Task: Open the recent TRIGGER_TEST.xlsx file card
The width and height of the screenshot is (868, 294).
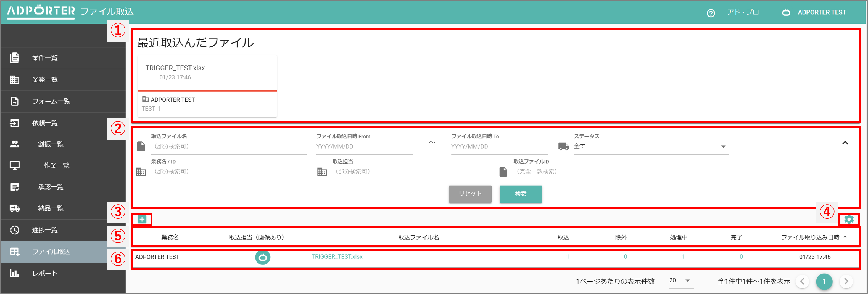Action: tap(207, 86)
